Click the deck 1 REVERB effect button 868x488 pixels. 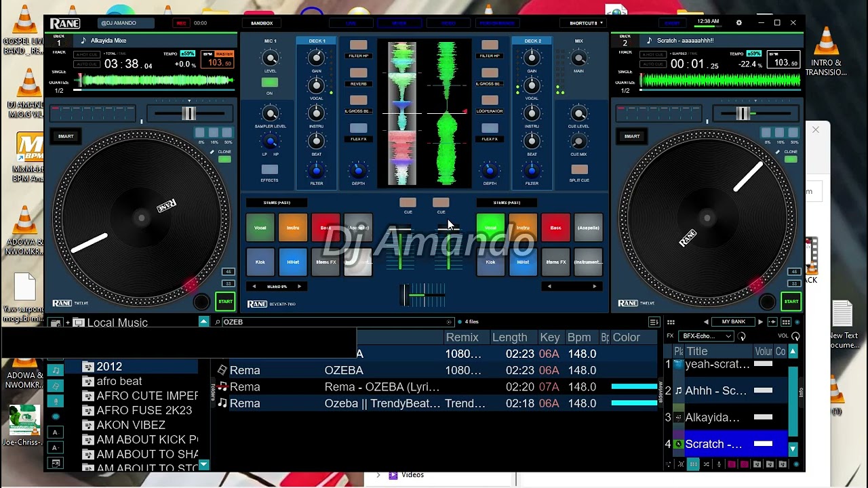[358, 73]
